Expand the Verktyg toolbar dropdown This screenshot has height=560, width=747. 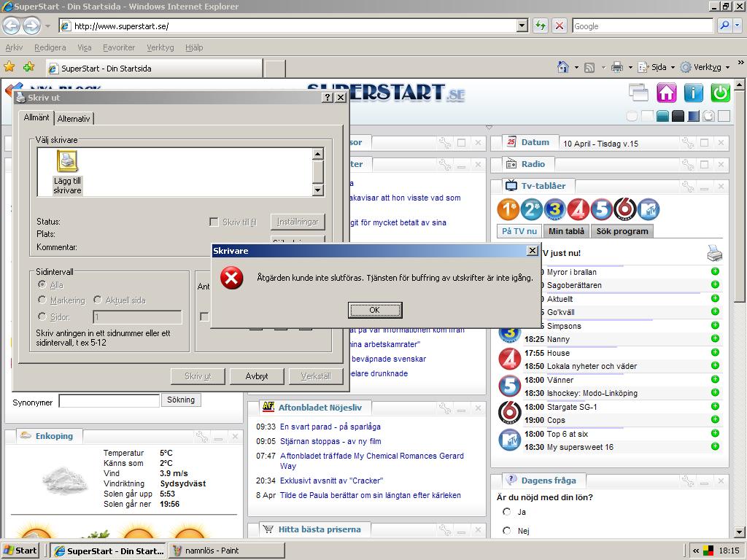[x=727, y=68]
